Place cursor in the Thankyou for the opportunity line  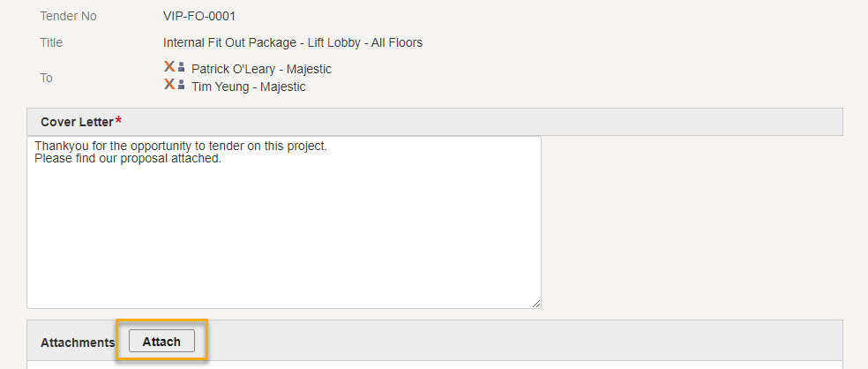click(181, 147)
